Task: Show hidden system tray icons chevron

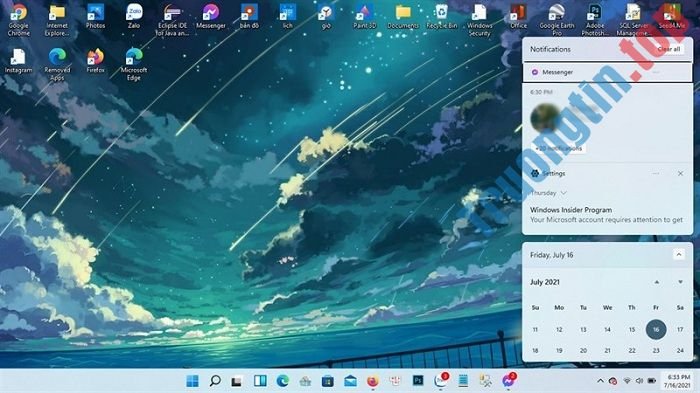Action: tap(600, 381)
